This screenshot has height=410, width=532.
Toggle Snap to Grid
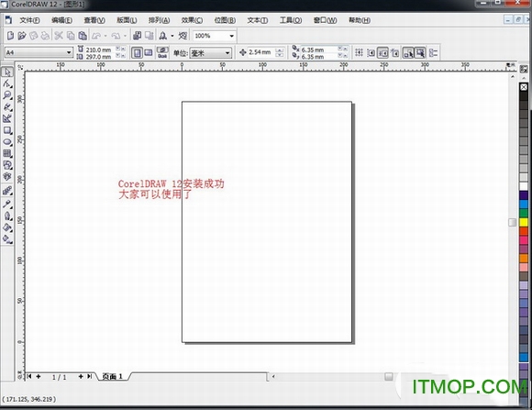[359, 52]
